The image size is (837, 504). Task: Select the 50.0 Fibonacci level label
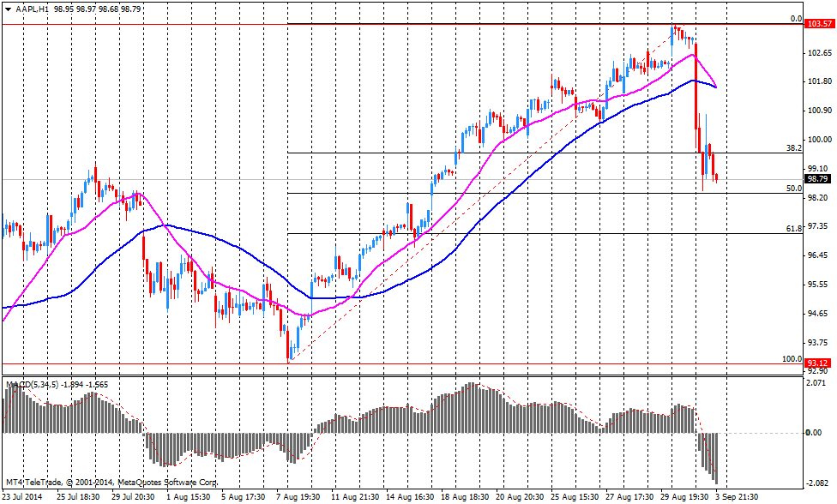[793, 188]
